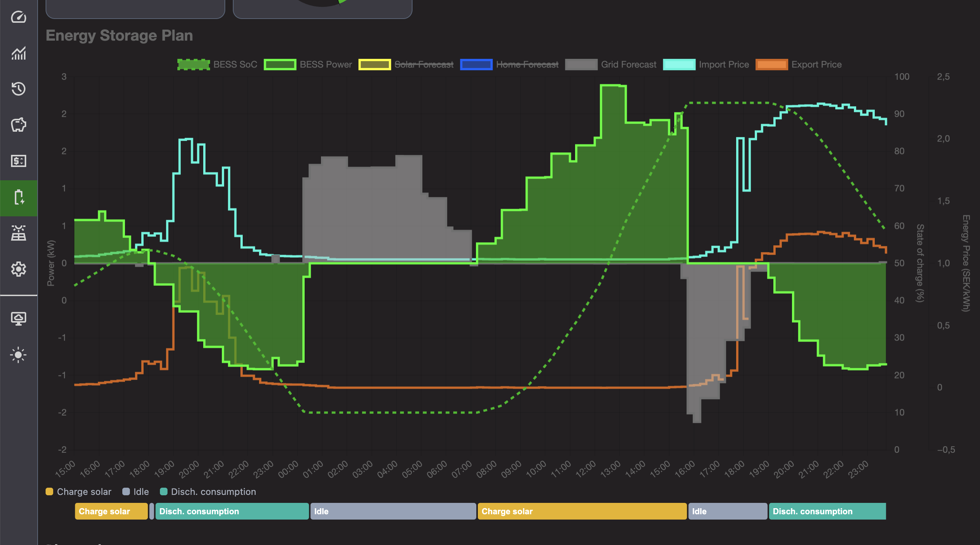Screen dimensions: 980x545
Task: Click the Energy Price (SEK/kWh) axis title
Action: (966, 263)
